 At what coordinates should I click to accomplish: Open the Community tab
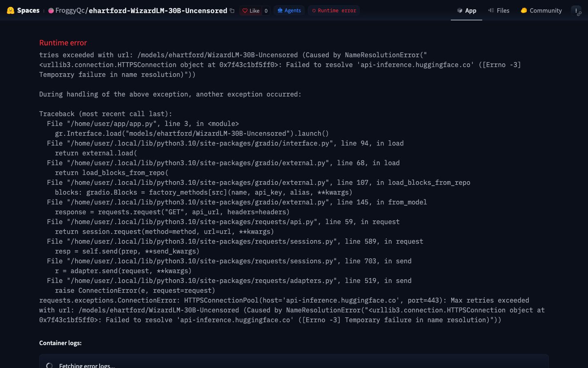pos(541,11)
